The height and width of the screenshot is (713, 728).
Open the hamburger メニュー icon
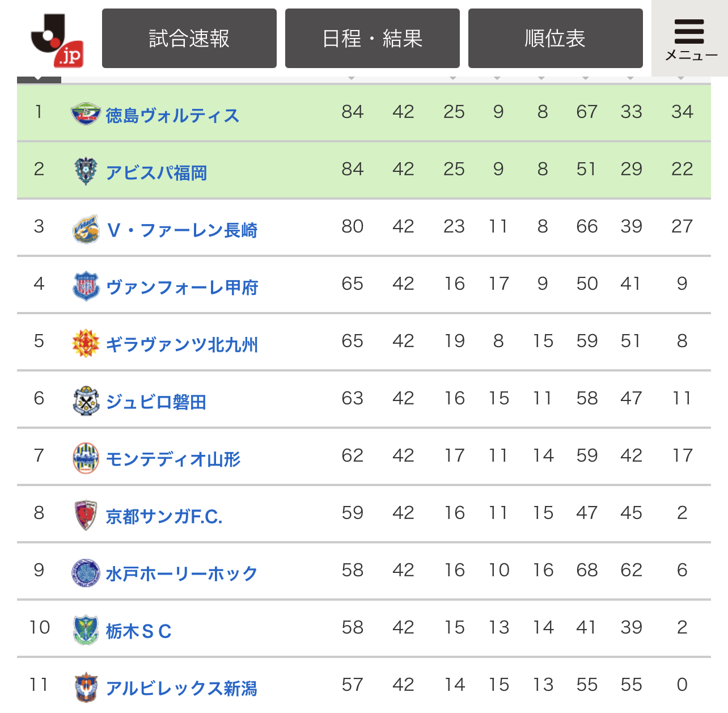tap(689, 38)
